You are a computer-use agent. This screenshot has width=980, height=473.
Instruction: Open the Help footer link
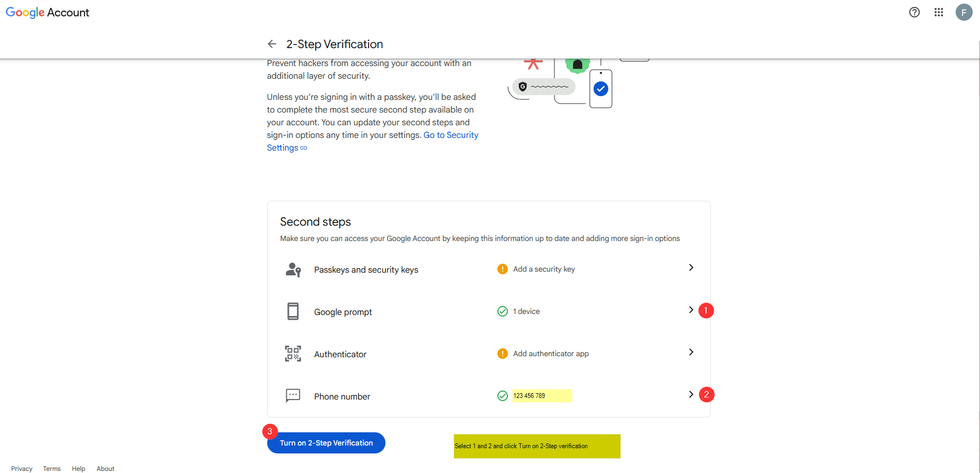tap(79, 469)
